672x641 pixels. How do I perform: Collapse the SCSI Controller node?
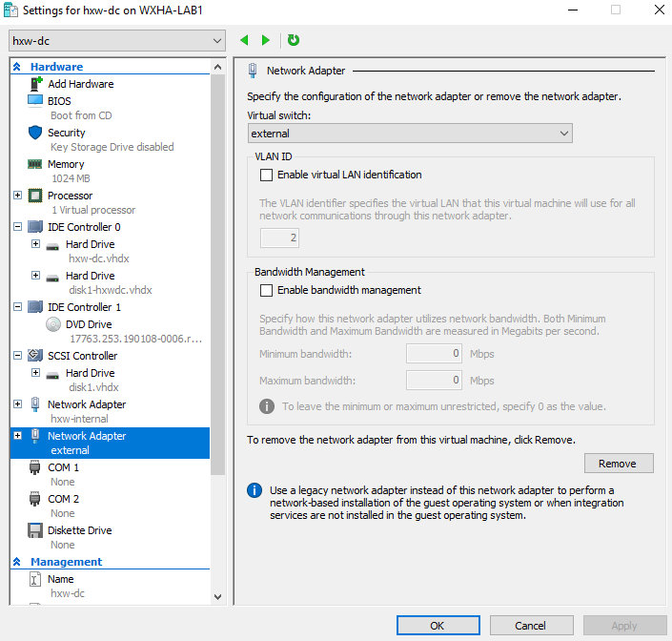point(17,355)
